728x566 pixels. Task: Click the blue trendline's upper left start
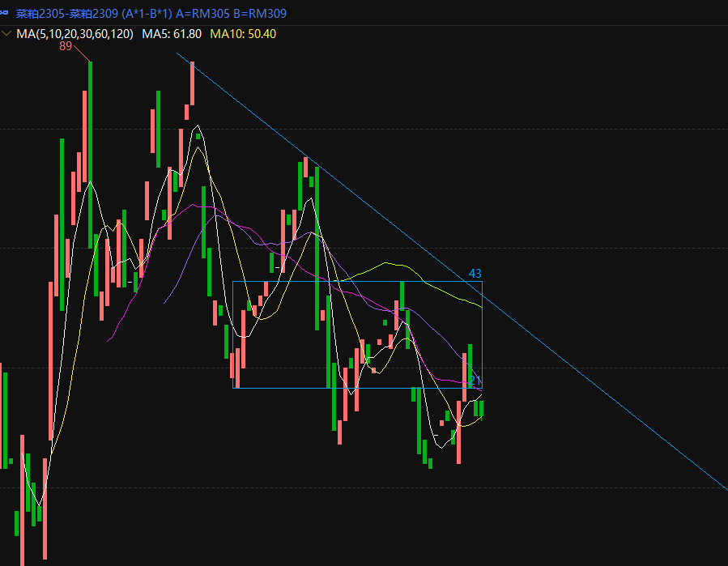[178, 54]
